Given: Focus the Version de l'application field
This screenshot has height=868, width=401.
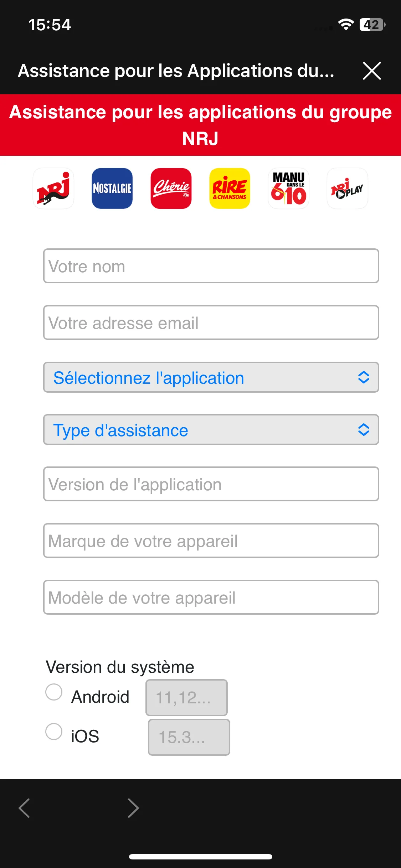Looking at the screenshot, I should 211,484.
